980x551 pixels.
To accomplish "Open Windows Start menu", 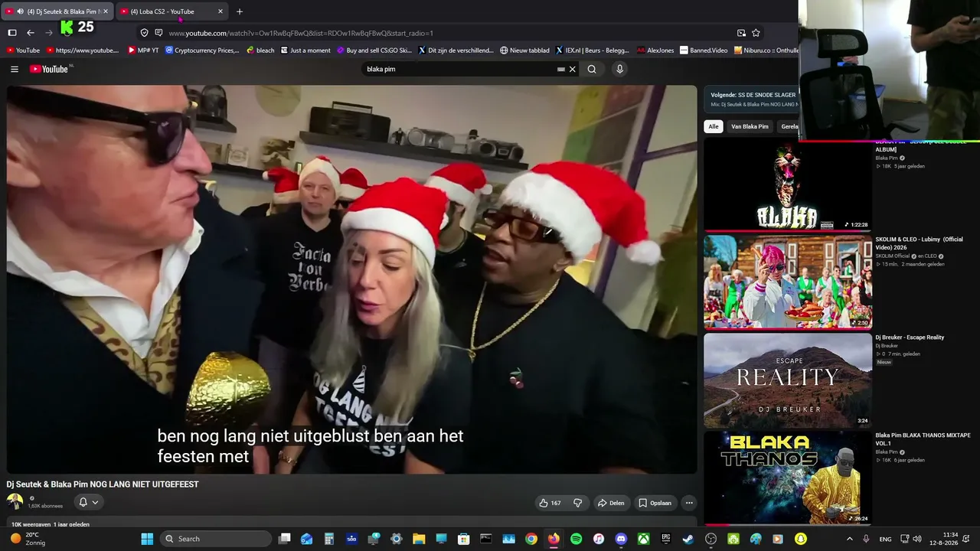I will [x=147, y=539].
